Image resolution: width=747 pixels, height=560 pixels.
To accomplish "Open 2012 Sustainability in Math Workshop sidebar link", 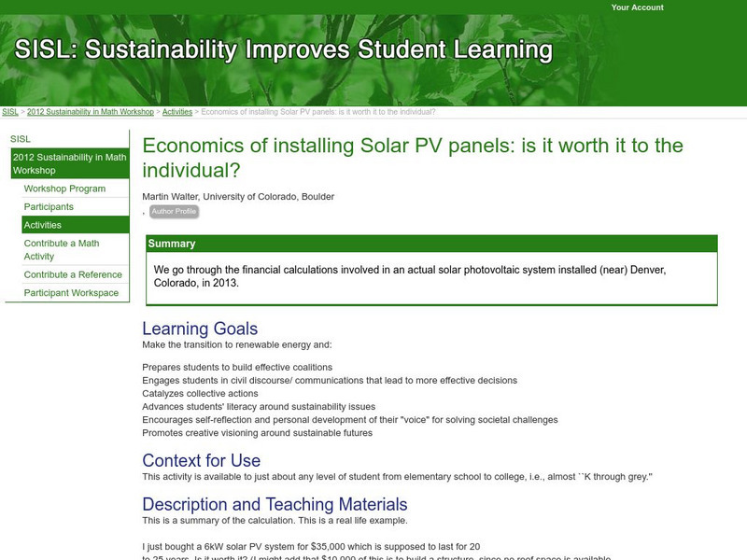I will click(71, 163).
